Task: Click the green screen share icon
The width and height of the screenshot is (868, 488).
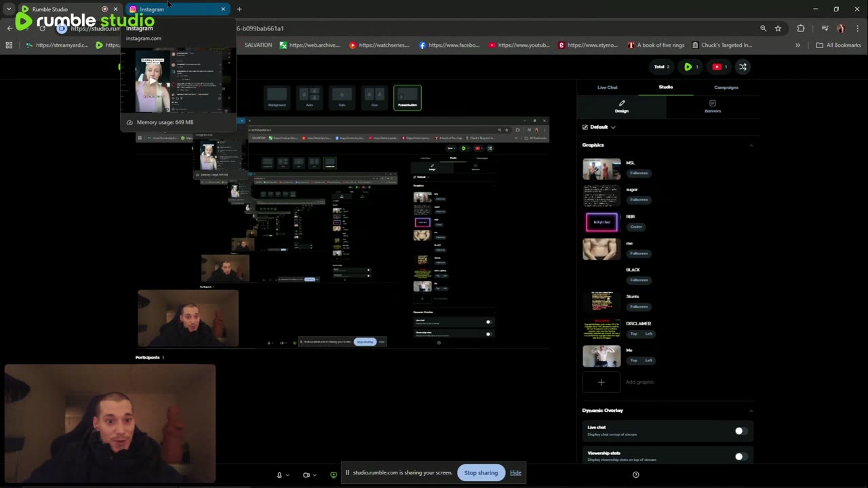Action: [333, 475]
